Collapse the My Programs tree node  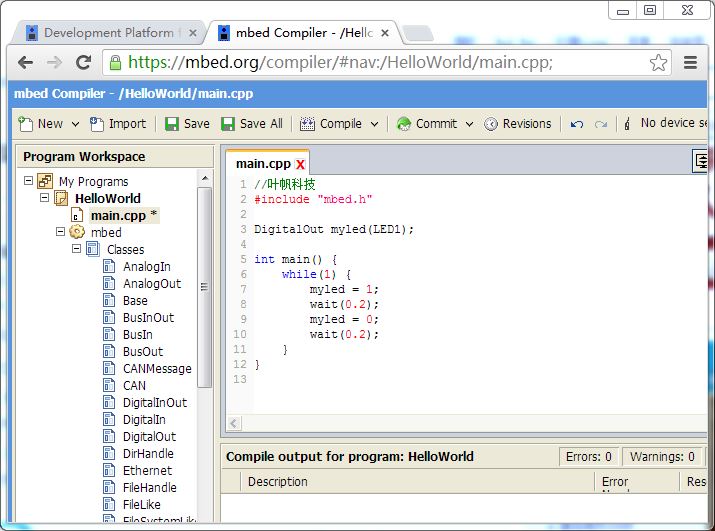point(28,181)
